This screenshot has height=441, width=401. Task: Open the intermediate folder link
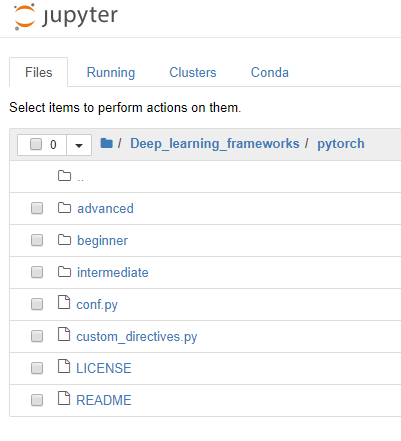pyautogui.click(x=113, y=272)
